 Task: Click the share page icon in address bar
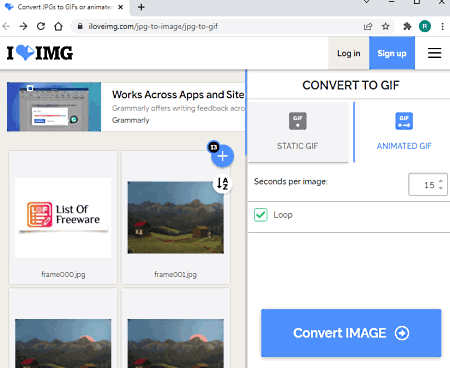pos(368,26)
